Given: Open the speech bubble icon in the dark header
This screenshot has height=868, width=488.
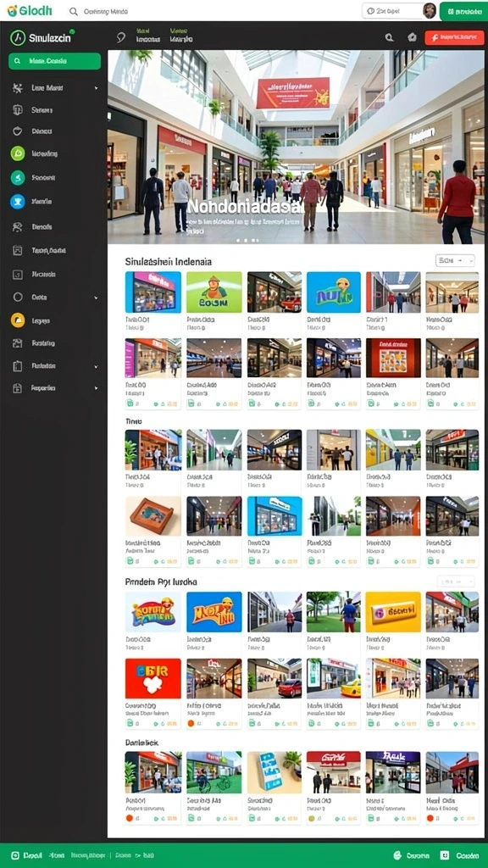Looking at the screenshot, I should pos(120,37).
